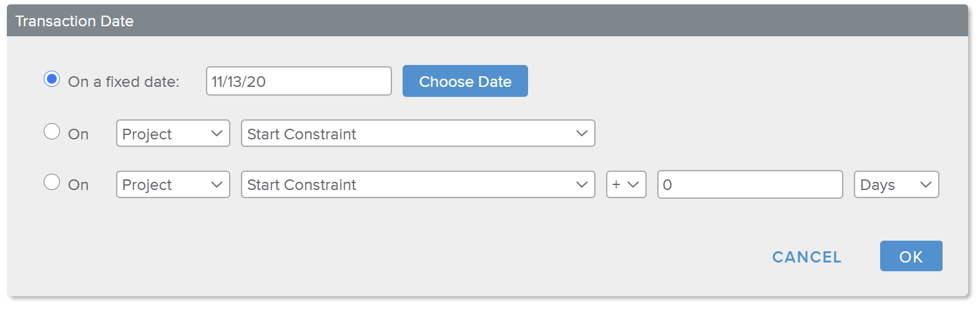The width and height of the screenshot is (980, 310).
Task: Click the 'On' label in the offset row
Action: (79, 185)
